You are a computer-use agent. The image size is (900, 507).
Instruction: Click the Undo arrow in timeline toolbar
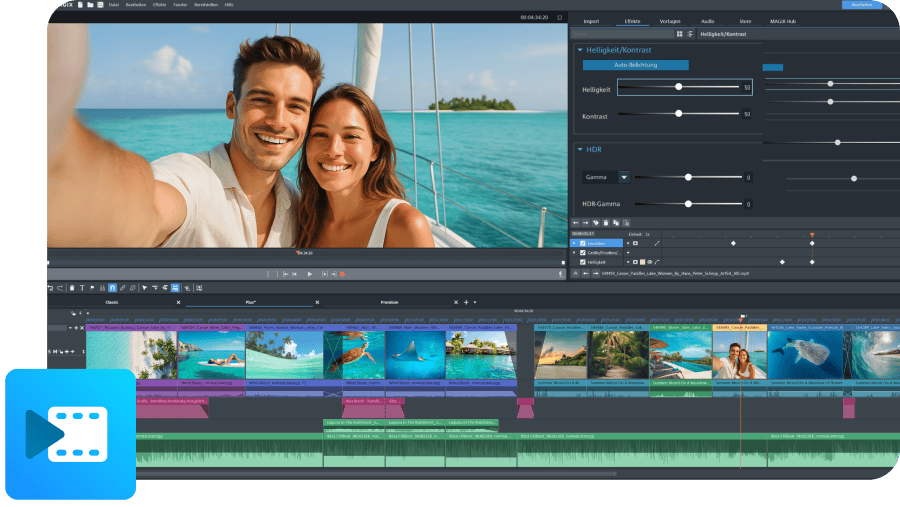tap(50, 288)
